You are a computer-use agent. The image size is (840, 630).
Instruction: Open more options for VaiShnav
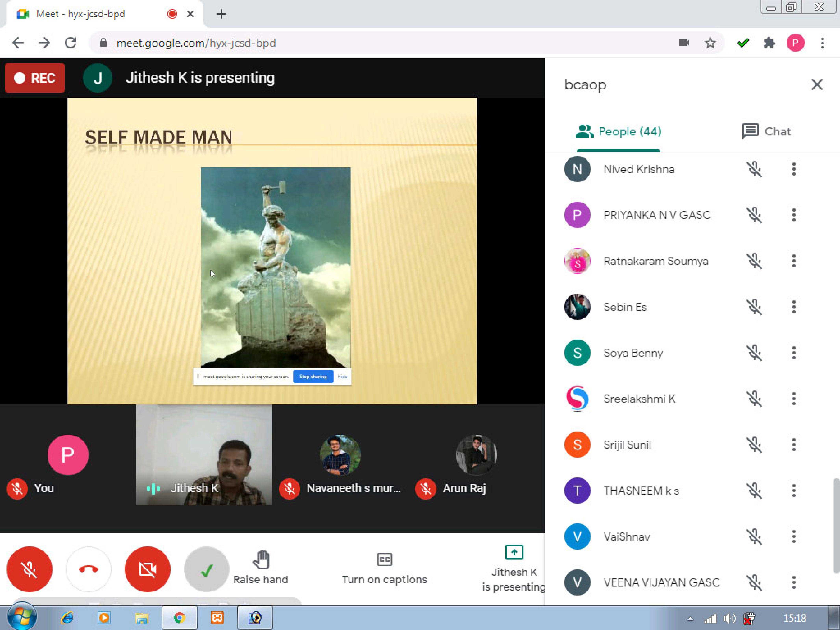[794, 537]
